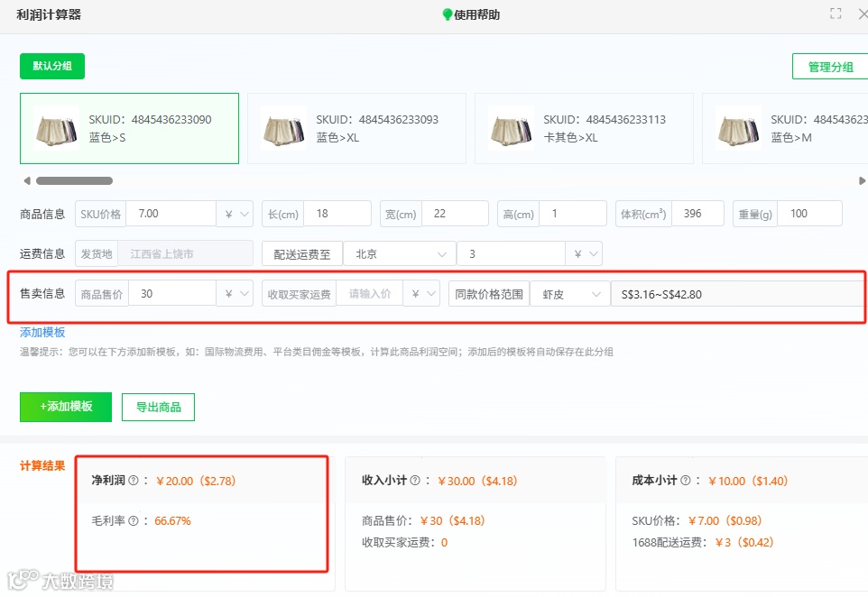Edit the shipping fee field showing 3
The height and width of the screenshot is (597, 868).
tap(511, 254)
